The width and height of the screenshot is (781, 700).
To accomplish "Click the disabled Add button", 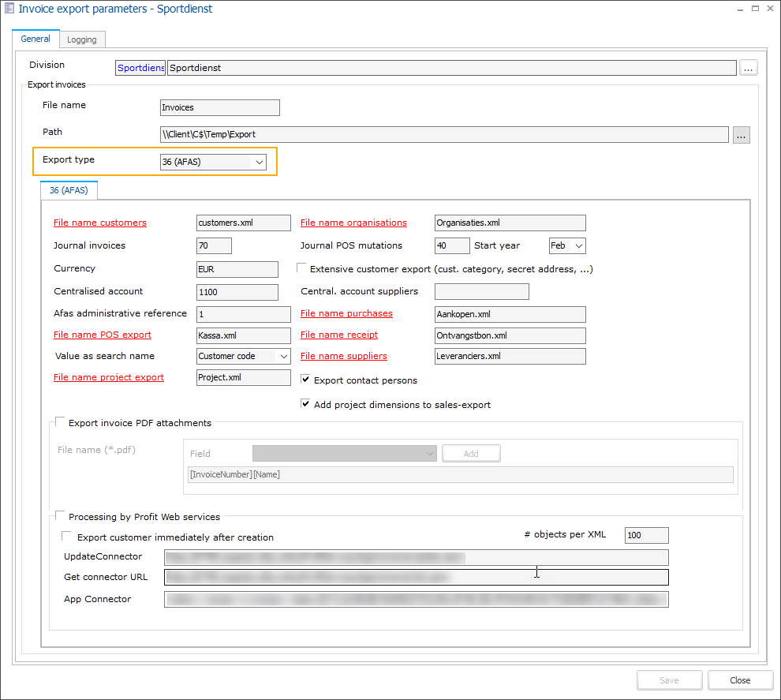I will point(471,453).
